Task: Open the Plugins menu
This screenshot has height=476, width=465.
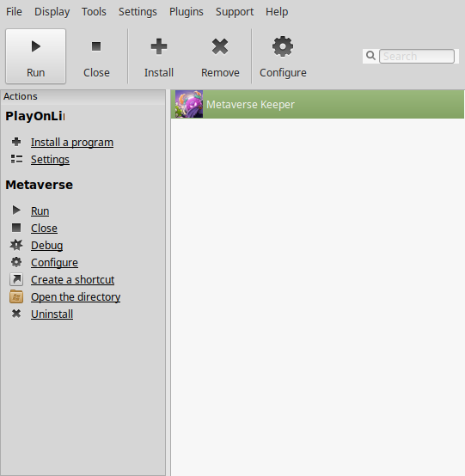Action: (187, 11)
